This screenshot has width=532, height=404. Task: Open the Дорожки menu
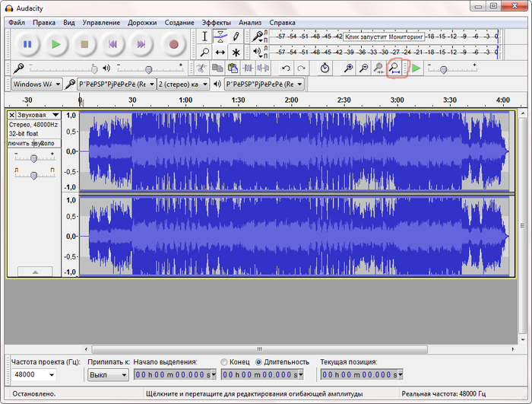[143, 23]
